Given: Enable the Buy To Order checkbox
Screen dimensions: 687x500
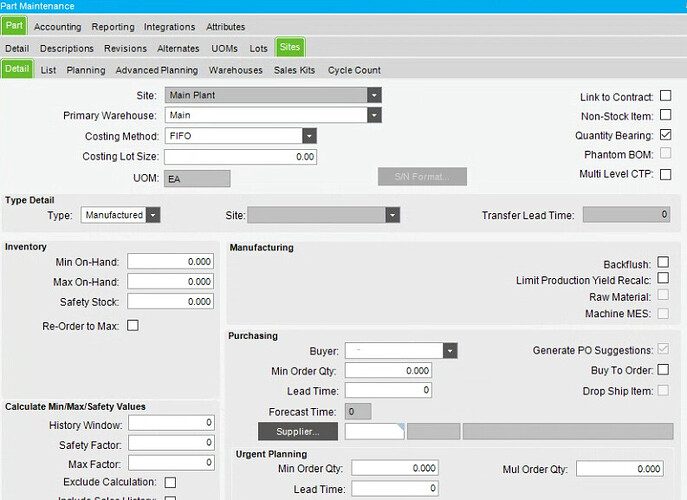Looking at the screenshot, I should click(x=663, y=370).
